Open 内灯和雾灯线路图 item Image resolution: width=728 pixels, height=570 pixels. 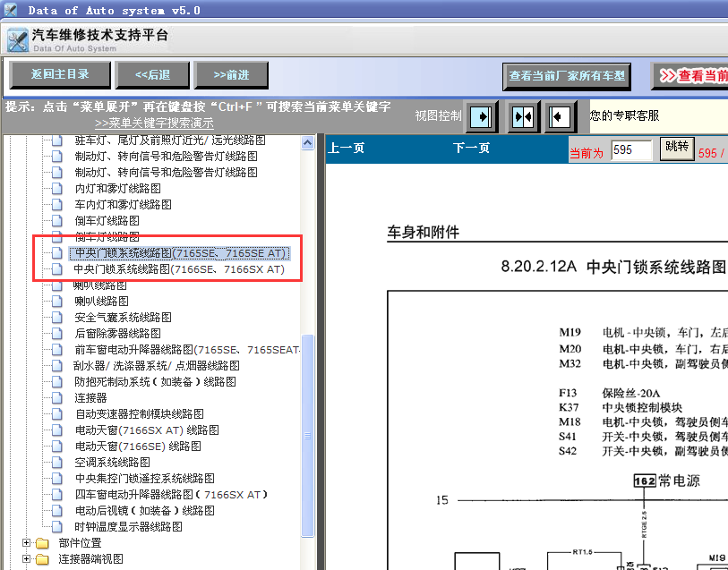pos(118,188)
